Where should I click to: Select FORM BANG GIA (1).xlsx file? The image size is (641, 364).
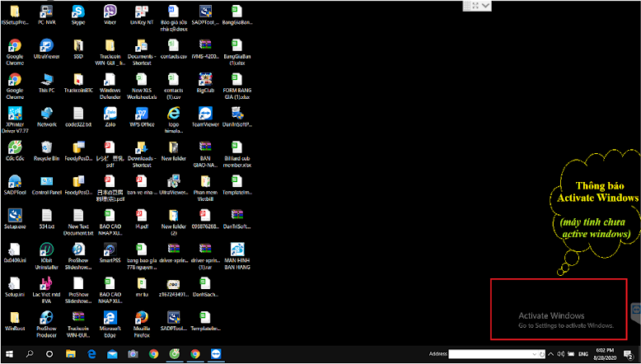point(237,86)
